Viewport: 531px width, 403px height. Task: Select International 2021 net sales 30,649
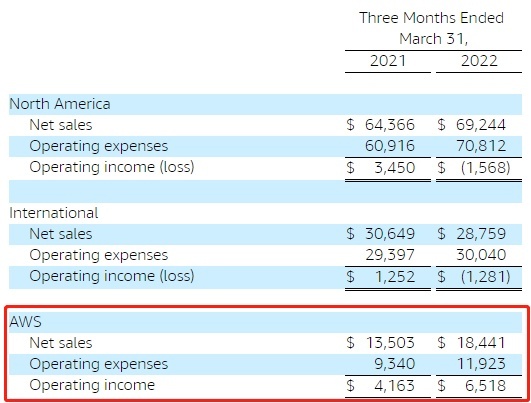pyautogui.click(x=389, y=234)
